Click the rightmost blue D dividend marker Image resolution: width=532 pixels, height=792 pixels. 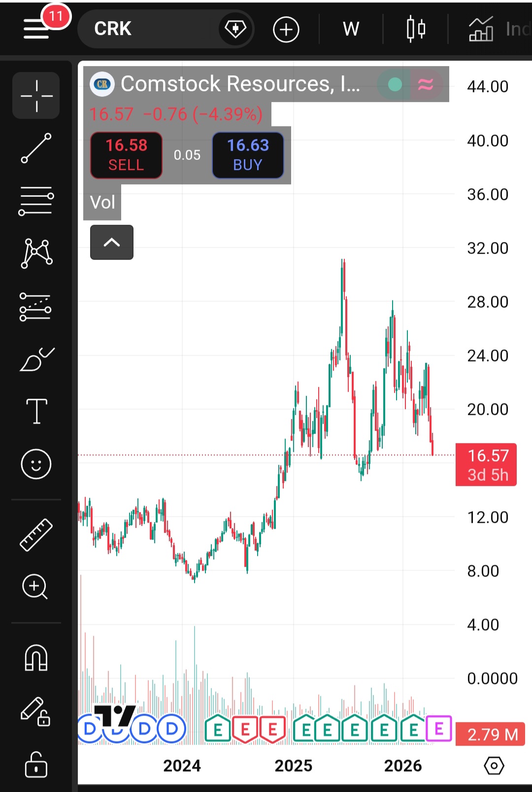tap(171, 728)
